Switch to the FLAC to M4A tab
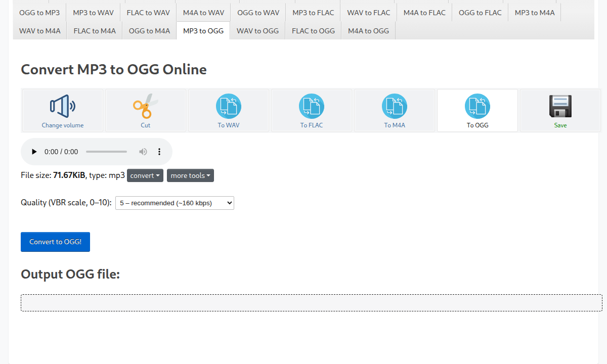The width and height of the screenshot is (607, 364). point(95,30)
